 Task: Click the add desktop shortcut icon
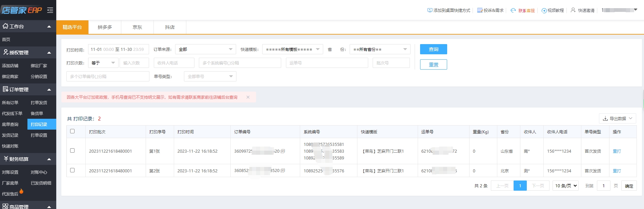(x=430, y=10)
